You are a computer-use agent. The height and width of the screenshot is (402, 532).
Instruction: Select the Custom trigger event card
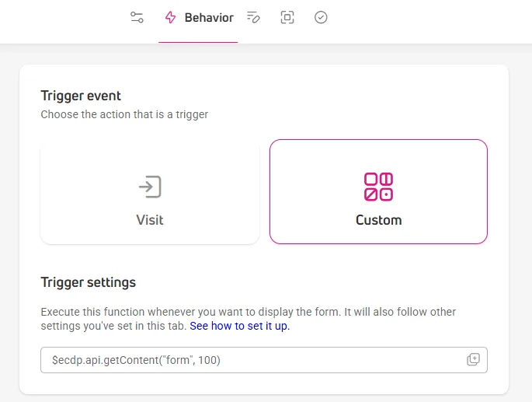378,191
